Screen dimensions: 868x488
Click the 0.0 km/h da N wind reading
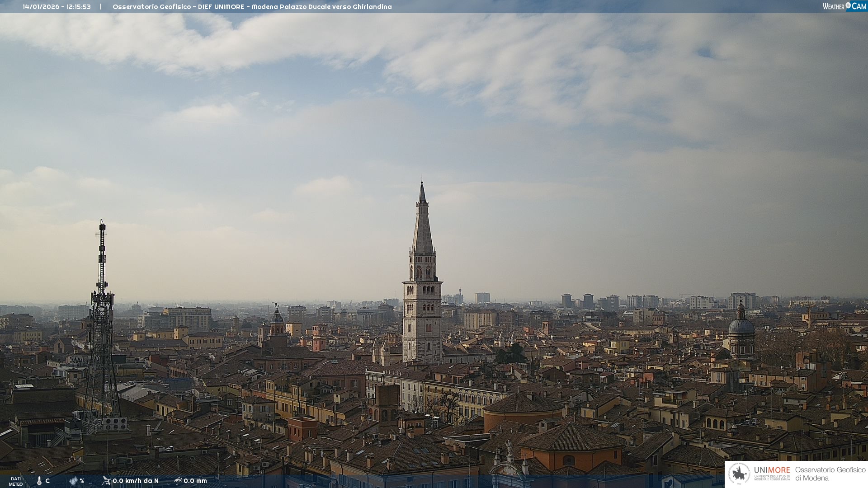136,481
